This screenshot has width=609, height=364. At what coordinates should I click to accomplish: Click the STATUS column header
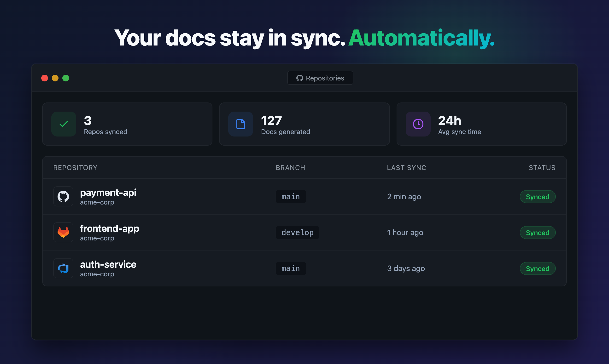(542, 168)
